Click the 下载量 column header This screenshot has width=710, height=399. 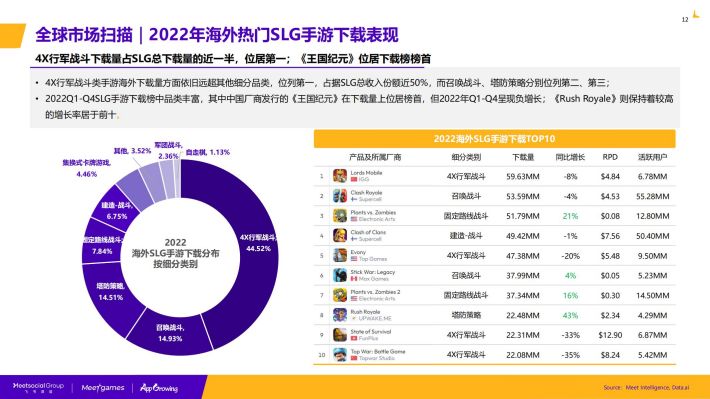coord(523,157)
